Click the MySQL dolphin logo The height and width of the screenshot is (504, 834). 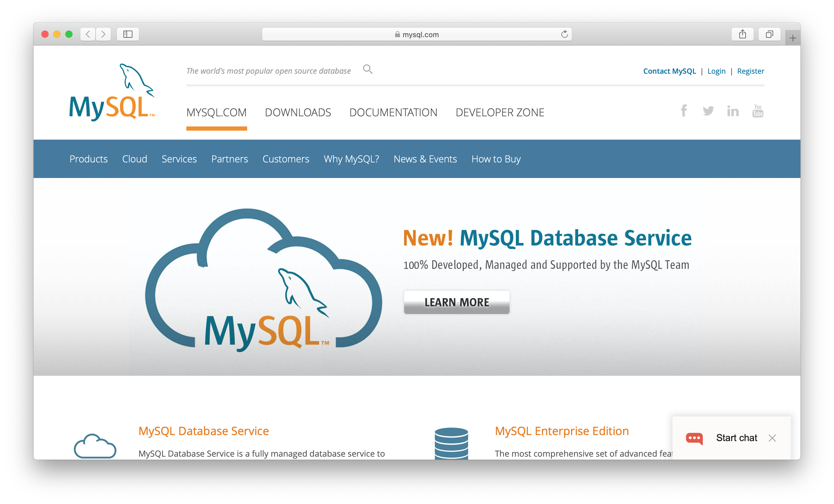coord(112,92)
